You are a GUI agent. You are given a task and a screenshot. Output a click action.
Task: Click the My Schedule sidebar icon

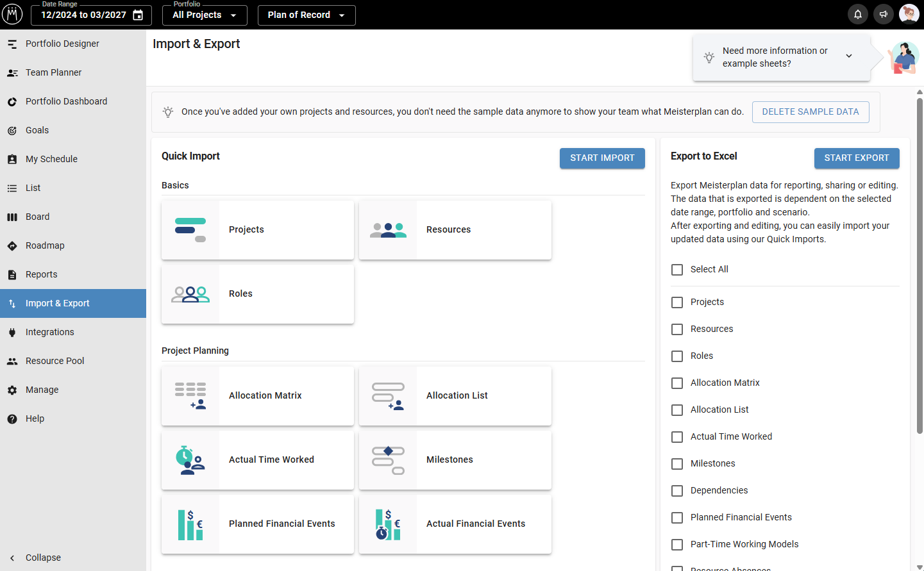[12, 159]
